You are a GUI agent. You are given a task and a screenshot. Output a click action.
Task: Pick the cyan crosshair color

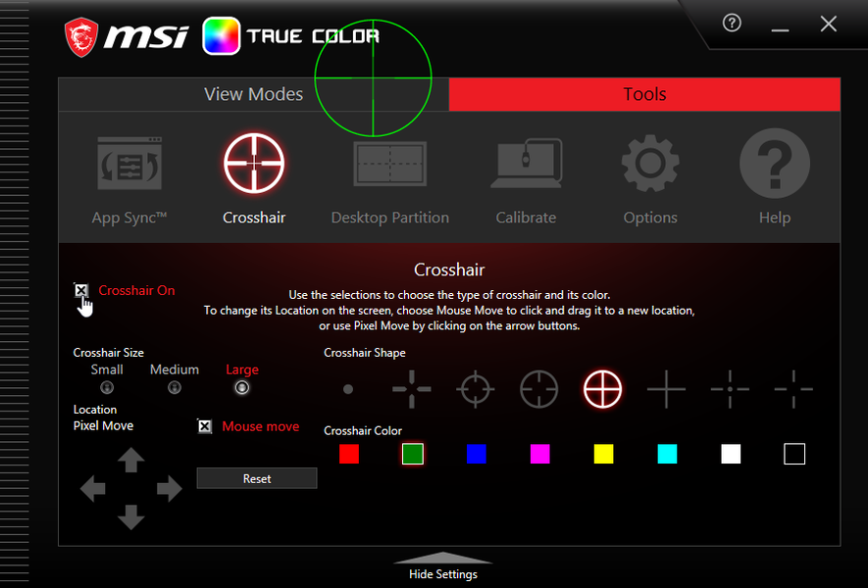tap(667, 454)
